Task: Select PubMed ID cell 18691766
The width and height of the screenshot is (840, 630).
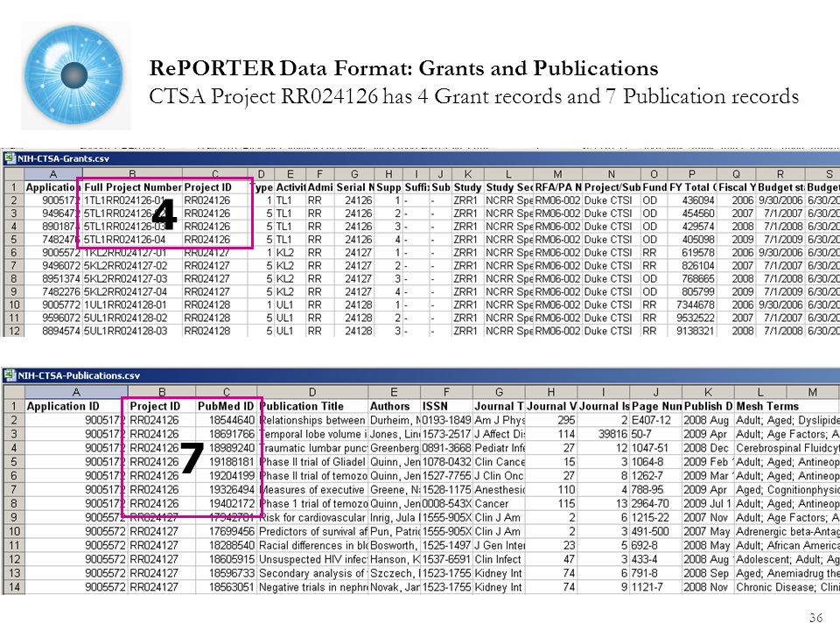Action: pos(226,434)
